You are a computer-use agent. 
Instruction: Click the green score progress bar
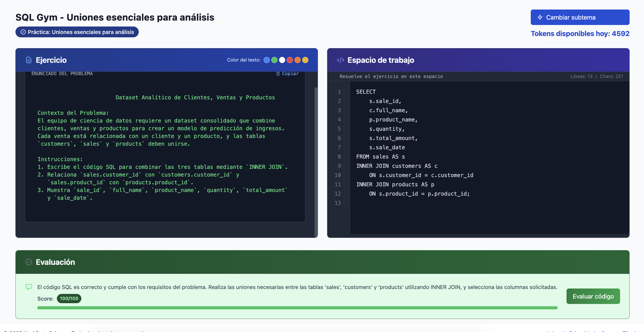coord(297,308)
